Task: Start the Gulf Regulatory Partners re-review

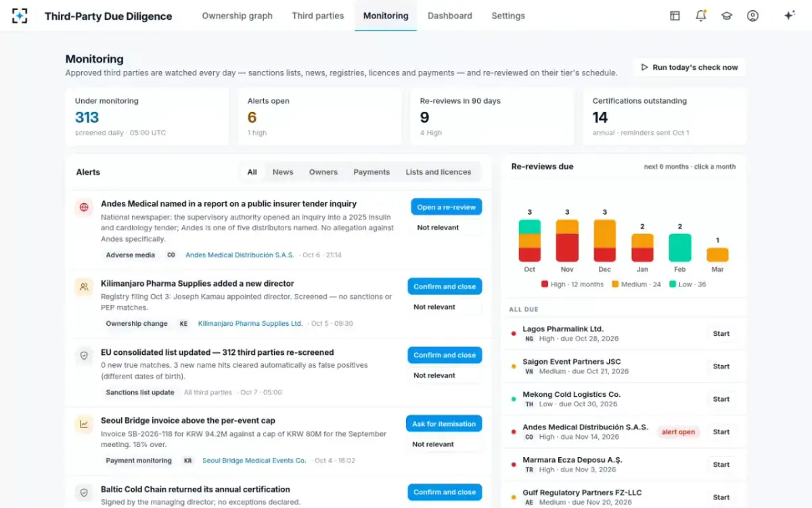Action: coord(721,497)
